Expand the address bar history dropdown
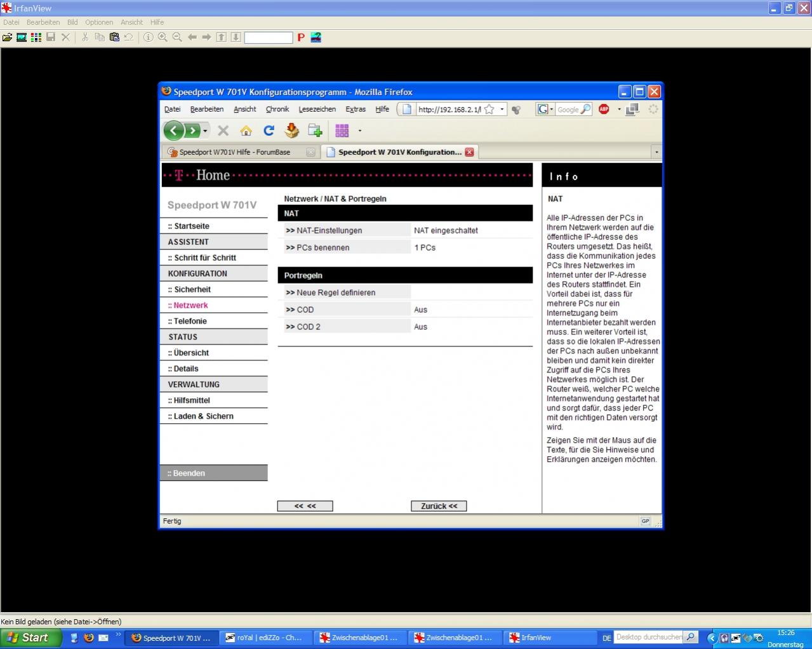The image size is (812, 649). 502,109
